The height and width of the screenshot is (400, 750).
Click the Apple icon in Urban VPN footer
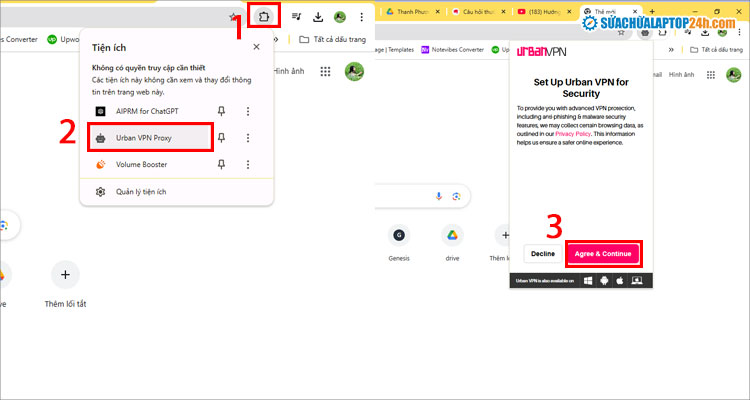[x=620, y=281]
